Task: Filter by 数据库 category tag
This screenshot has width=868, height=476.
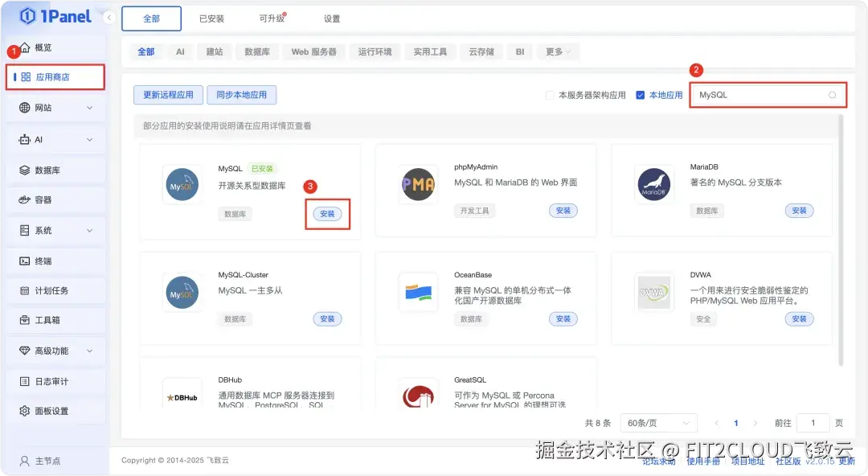Action: (257, 51)
